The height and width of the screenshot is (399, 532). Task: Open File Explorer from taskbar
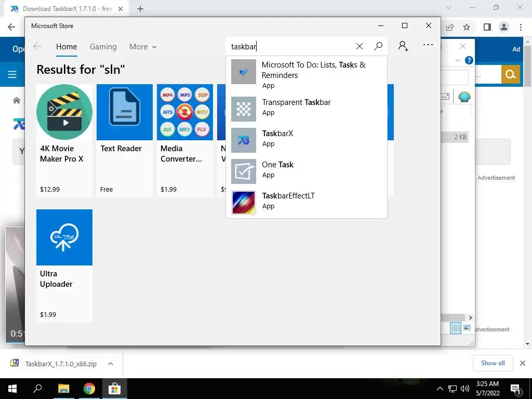pyautogui.click(x=63, y=389)
